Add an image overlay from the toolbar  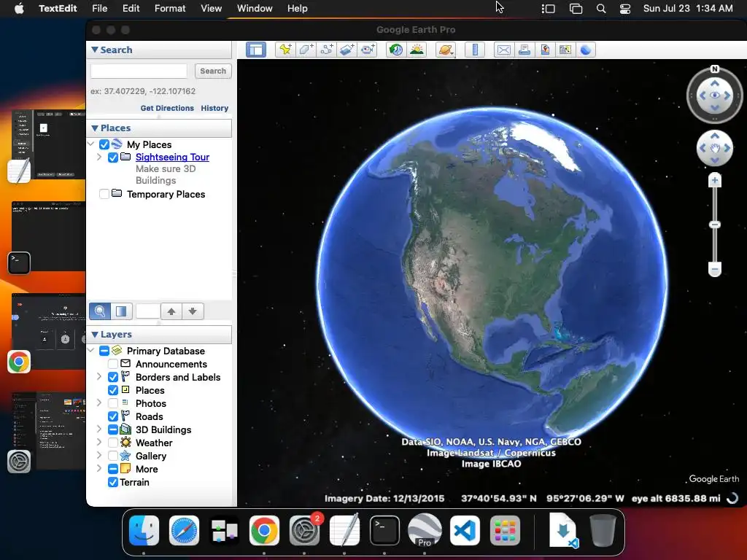[x=347, y=50]
